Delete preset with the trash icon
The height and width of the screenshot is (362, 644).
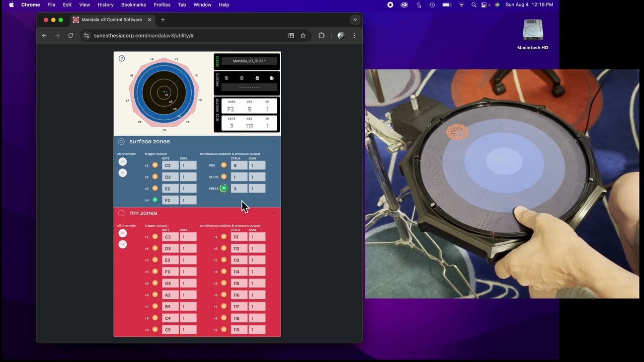coord(242,78)
